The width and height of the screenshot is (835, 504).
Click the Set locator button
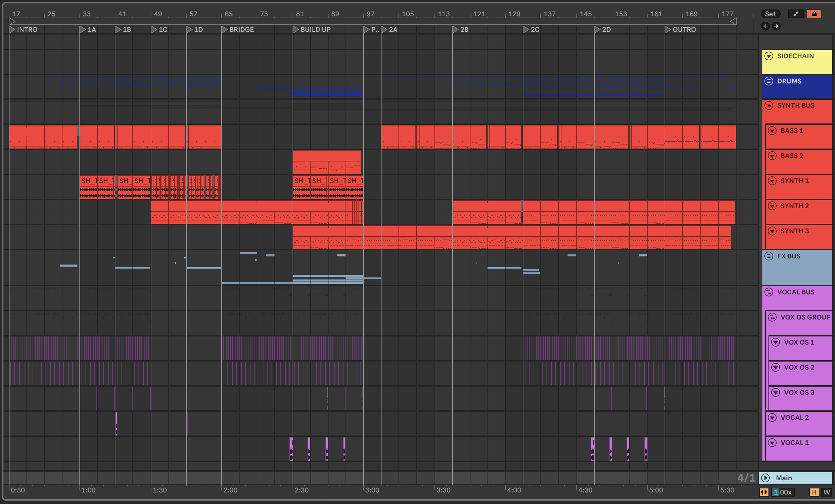click(770, 14)
